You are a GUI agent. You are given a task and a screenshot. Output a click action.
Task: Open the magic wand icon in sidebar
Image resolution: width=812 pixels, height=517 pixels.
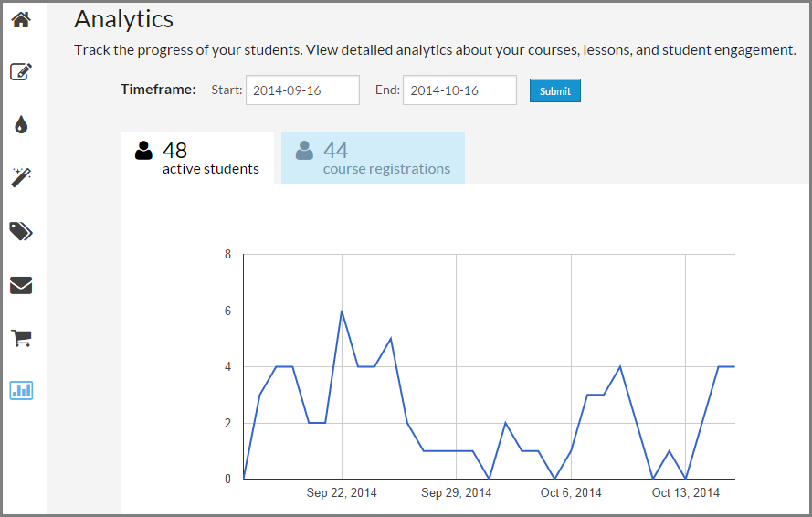(21, 178)
